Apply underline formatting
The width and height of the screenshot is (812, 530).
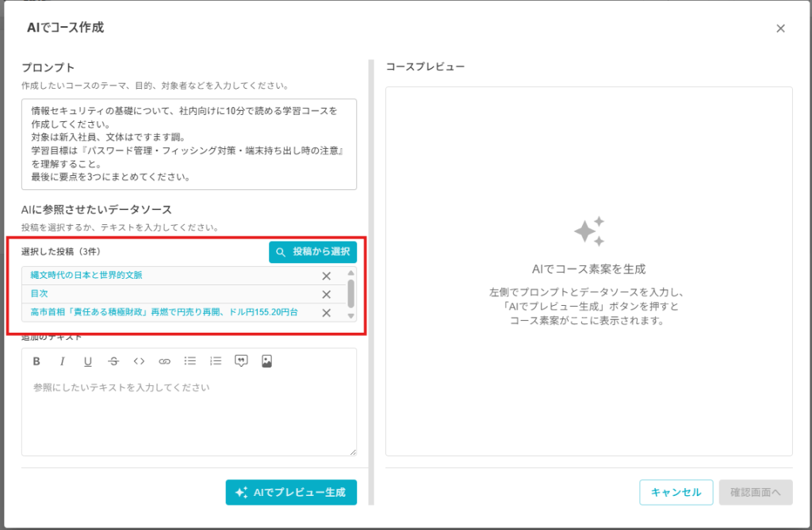[x=88, y=361]
